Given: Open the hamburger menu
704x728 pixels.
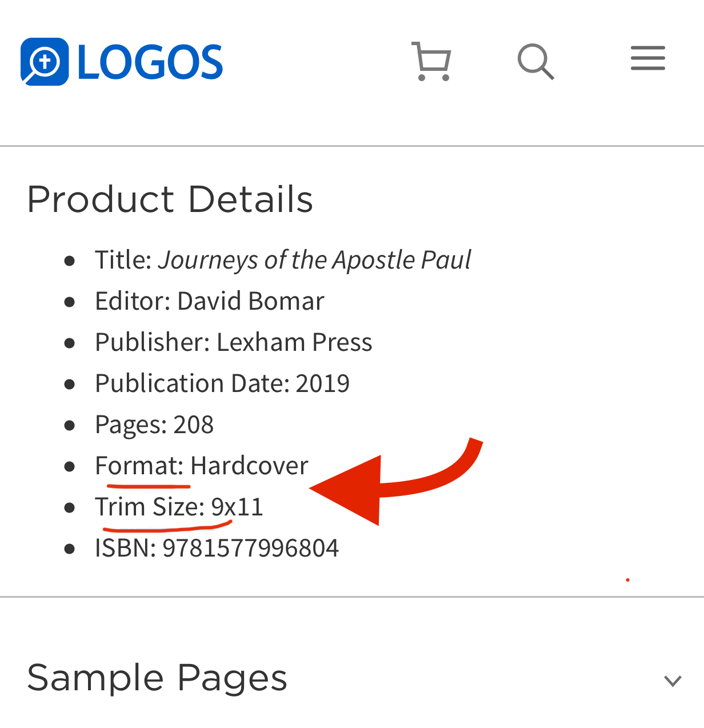Looking at the screenshot, I should [x=648, y=58].
